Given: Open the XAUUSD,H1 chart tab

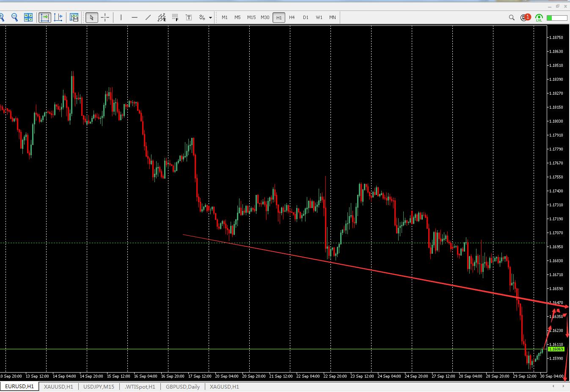Looking at the screenshot, I should point(58,387).
